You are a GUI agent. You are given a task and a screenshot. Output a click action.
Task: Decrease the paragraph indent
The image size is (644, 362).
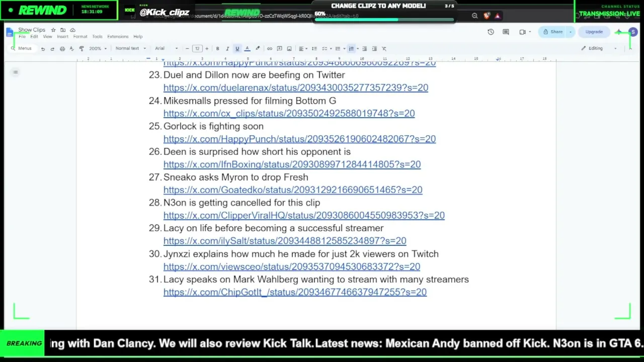[364, 49]
